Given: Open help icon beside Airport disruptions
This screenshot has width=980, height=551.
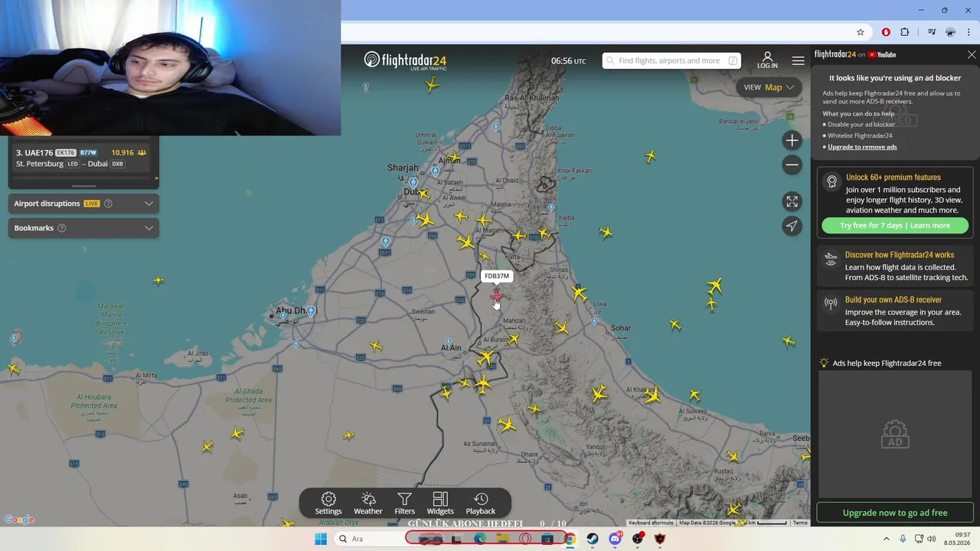Looking at the screenshot, I should tap(108, 204).
